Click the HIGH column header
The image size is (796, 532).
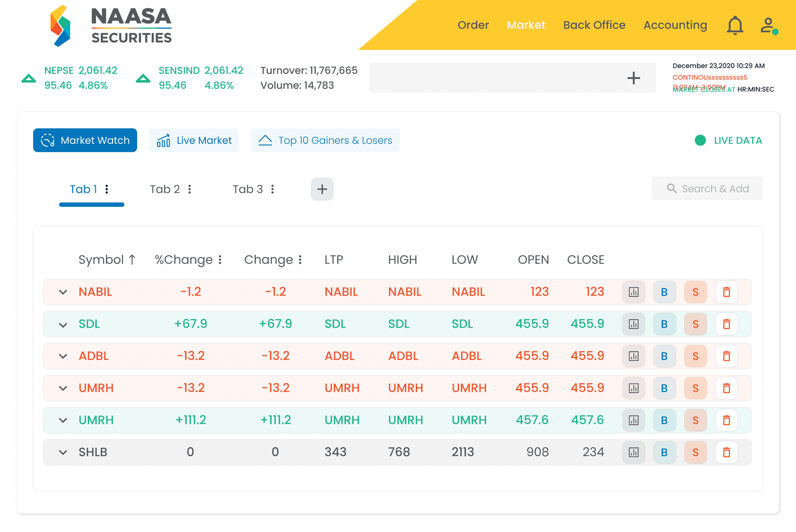402,260
